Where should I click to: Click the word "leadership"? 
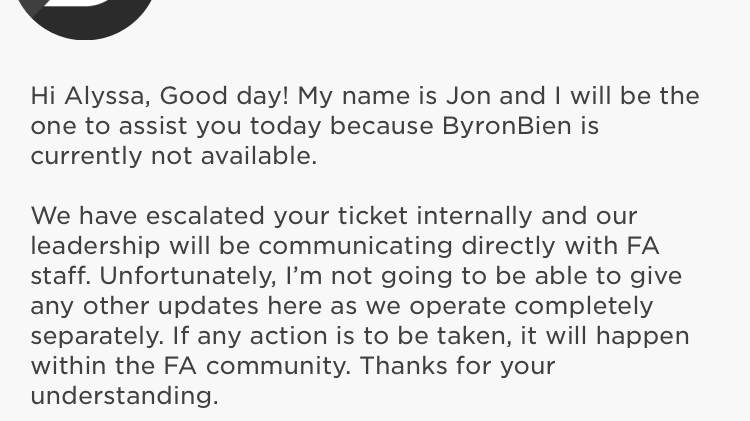click(x=97, y=246)
